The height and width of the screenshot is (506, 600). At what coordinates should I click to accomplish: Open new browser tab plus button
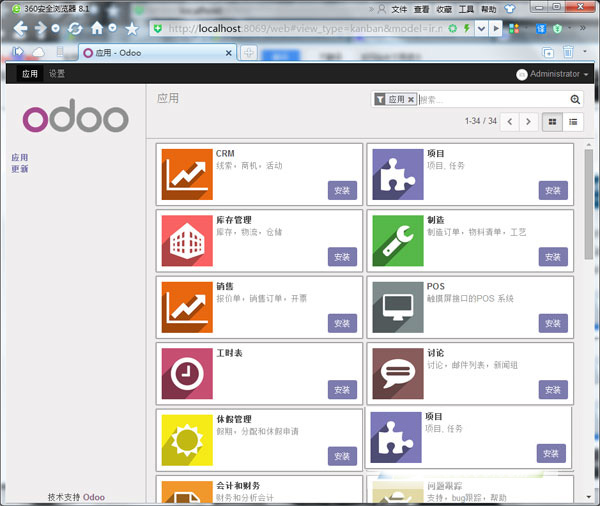[x=249, y=52]
